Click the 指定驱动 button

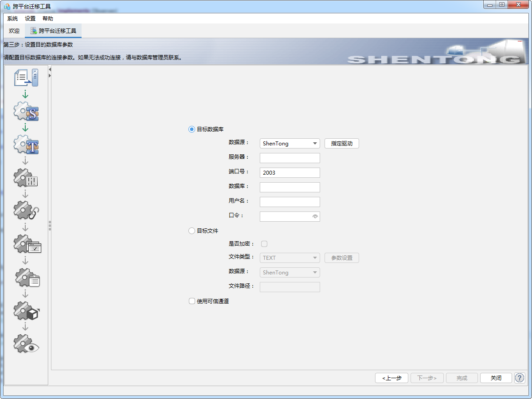(x=341, y=144)
